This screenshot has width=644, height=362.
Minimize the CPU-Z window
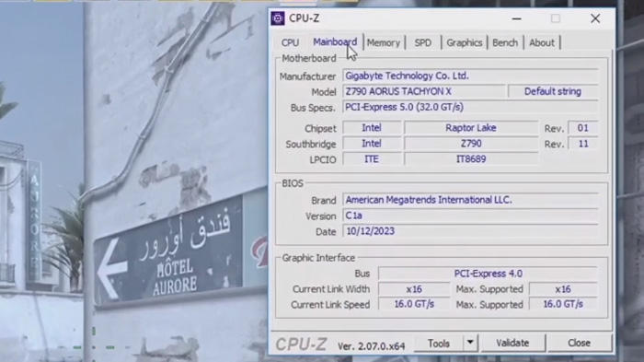[517, 18]
